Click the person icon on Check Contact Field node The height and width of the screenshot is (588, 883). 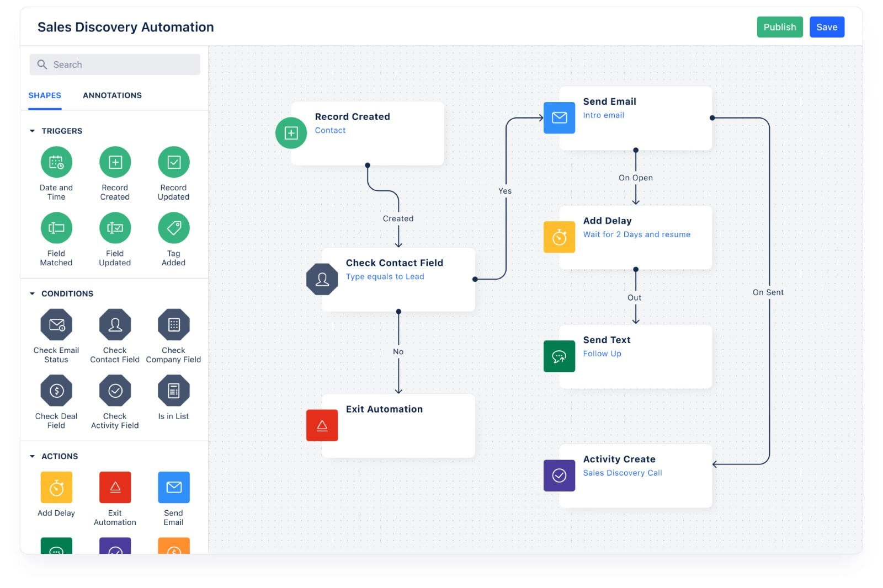pyautogui.click(x=322, y=279)
